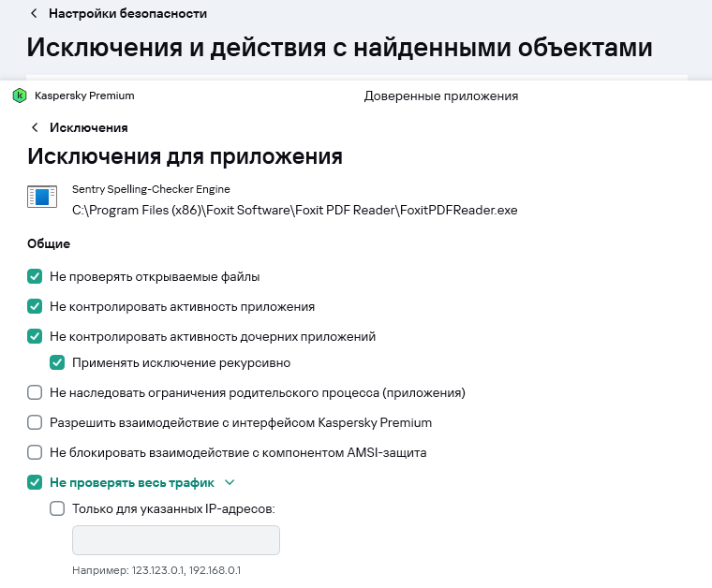Check Только для указанных IP-адресов
The width and height of the screenshot is (712, 588).
pos(57,509)
